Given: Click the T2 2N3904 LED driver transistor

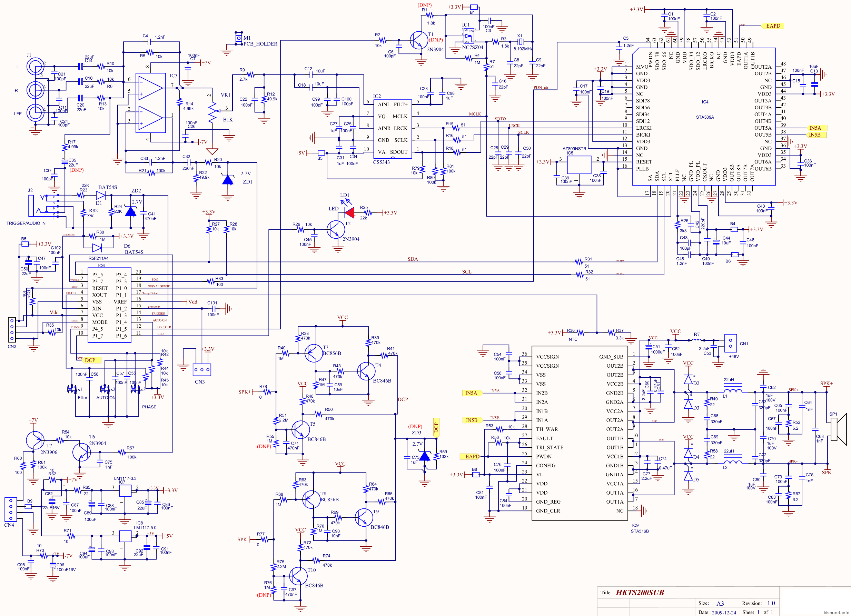Looking at the screenshot, I should [x=335, y=230].
